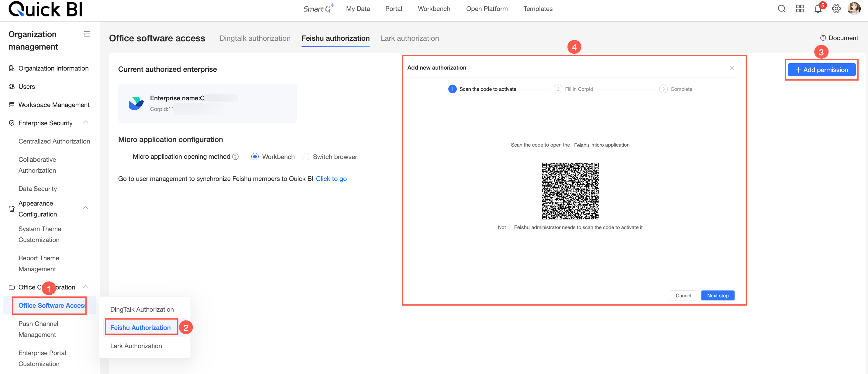Open Push Channel Management

[x=38, y=329]
